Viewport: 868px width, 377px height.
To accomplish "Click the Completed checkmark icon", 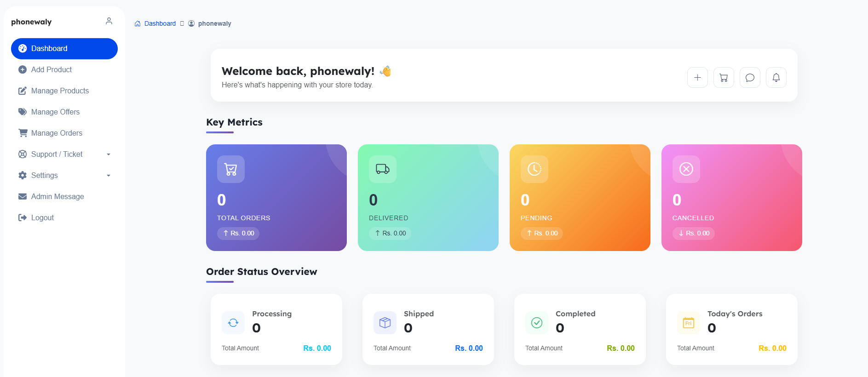I will tap(537, 323).
